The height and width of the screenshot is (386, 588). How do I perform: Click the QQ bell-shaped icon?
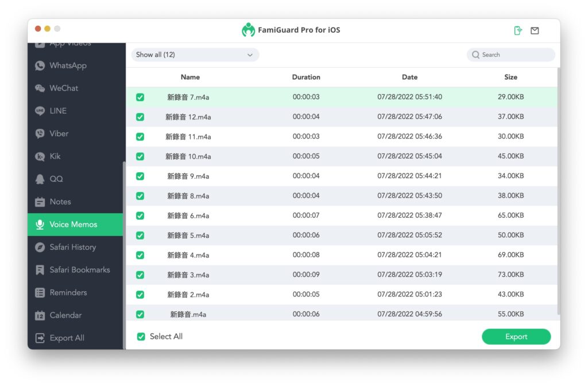pos(40,179)
